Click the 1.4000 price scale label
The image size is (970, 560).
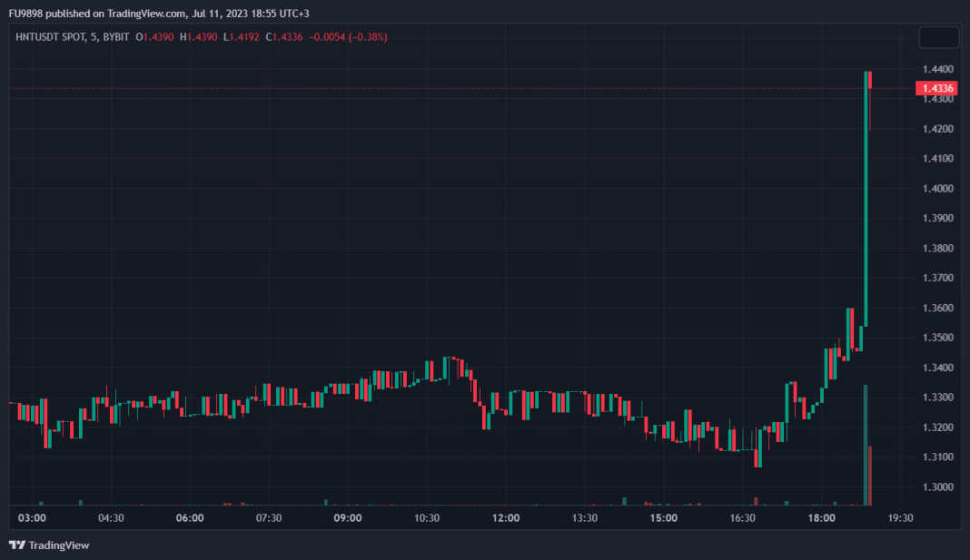(x=937, y=189)
